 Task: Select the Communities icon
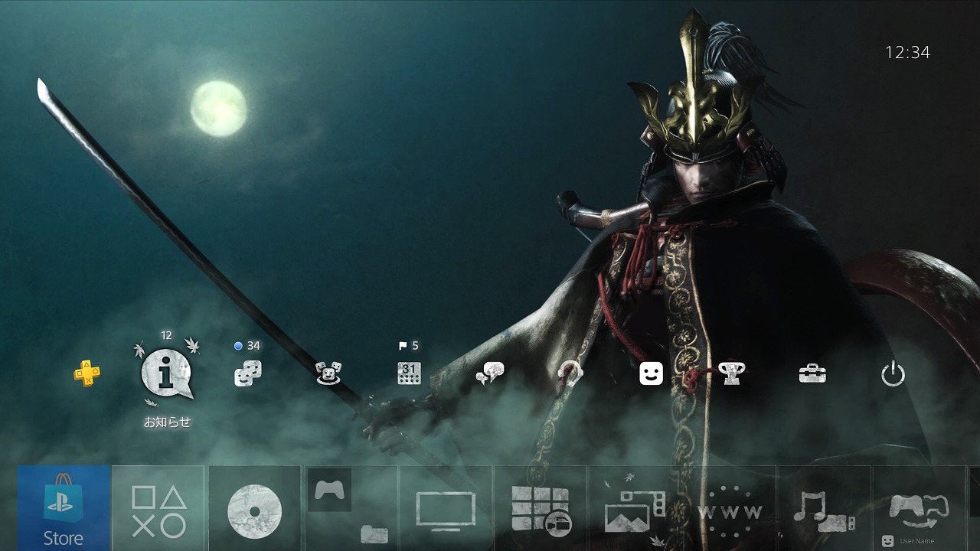point(328,373)
